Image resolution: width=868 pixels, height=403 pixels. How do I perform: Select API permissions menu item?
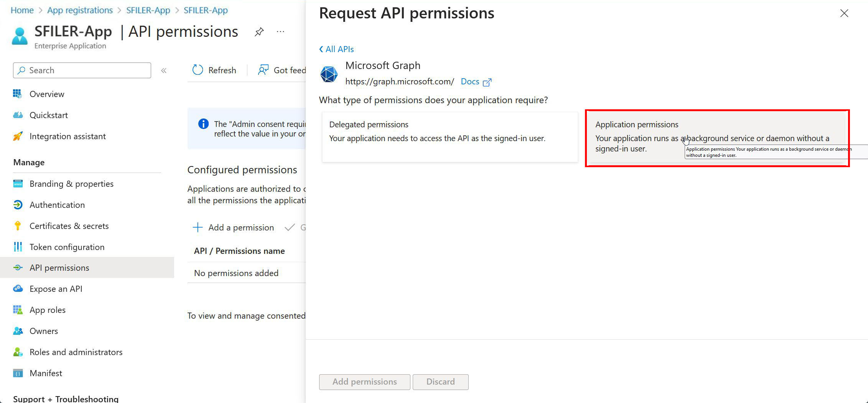coord(87,268)
